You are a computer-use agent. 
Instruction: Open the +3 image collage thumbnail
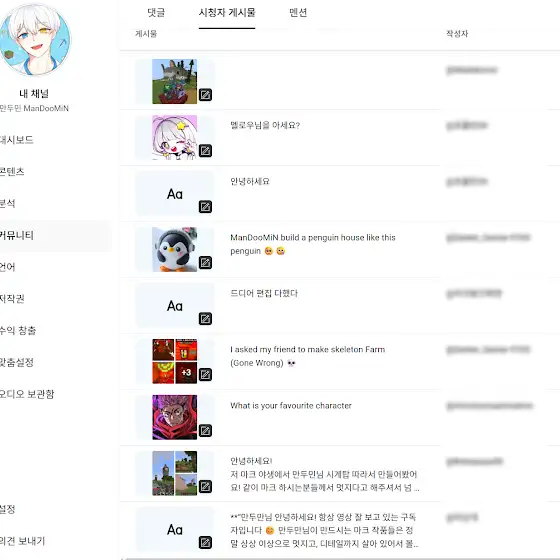(x=175, y=361)
